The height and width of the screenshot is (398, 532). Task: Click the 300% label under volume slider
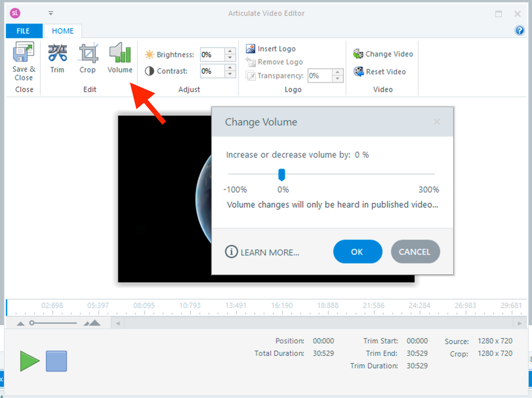coord(429,189)
